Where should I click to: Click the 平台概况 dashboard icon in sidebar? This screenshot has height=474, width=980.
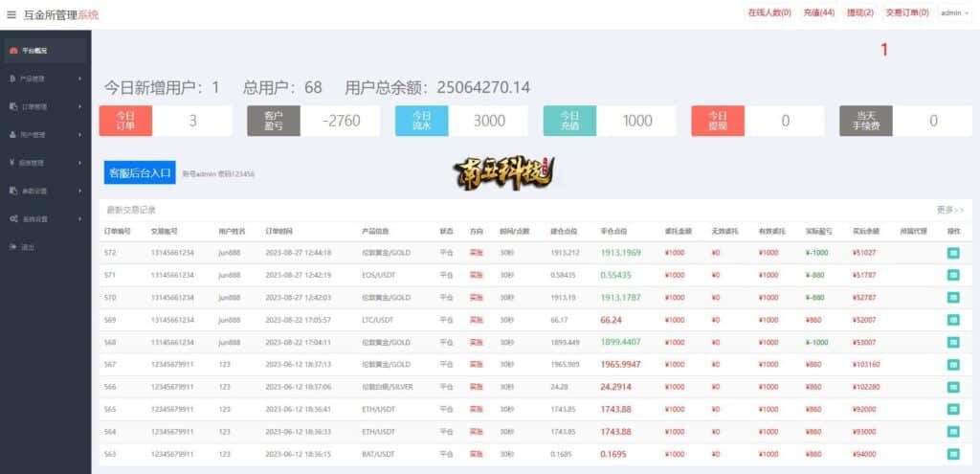(x=12, y=51)
